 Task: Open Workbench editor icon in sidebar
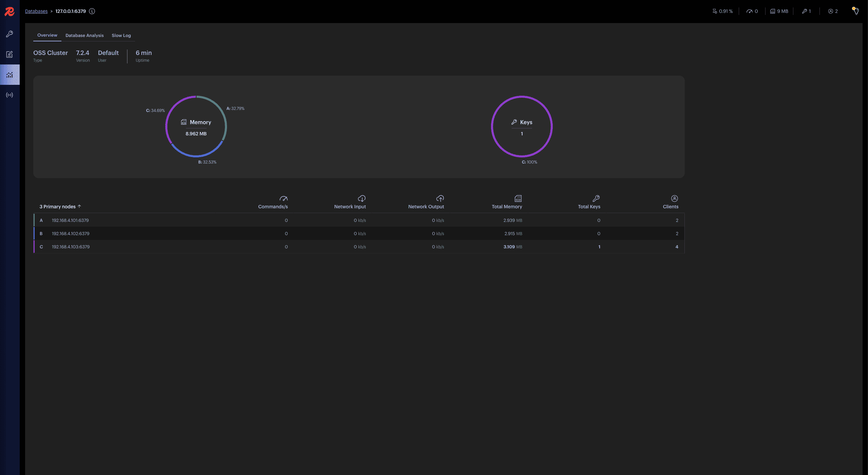[10, 54]
